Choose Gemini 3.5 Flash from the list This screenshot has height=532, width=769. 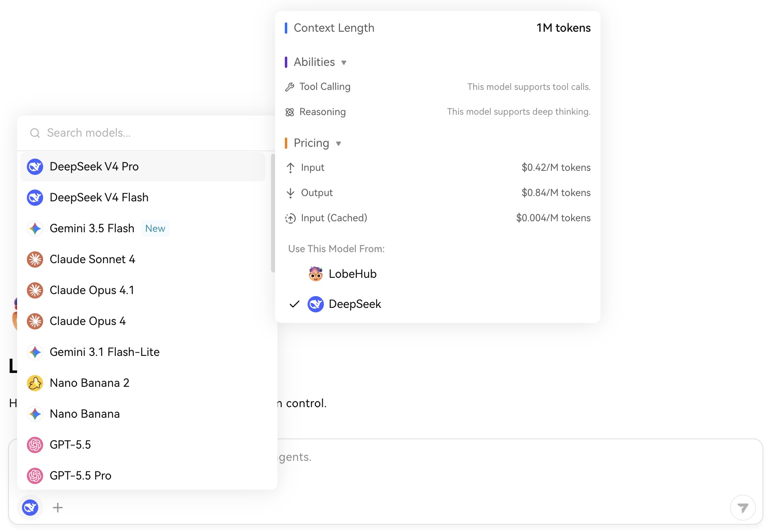143,229
